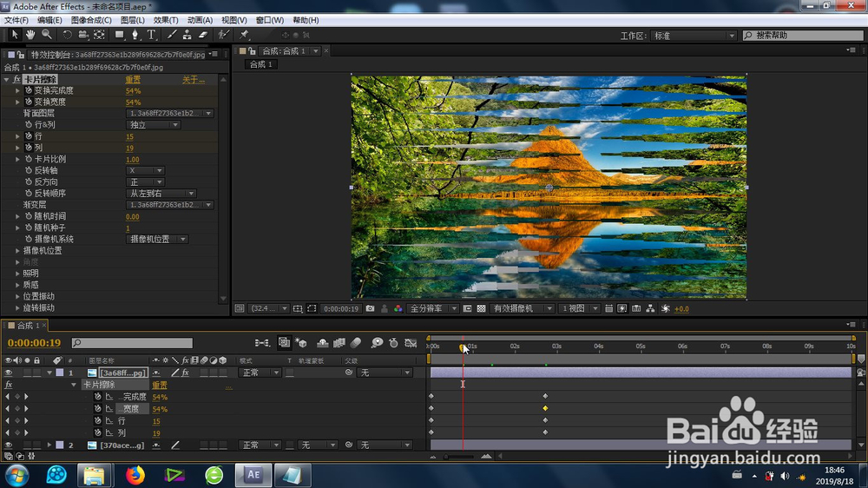This screenshot has width=868, height=488.
Task: Click the 搜索帮助 search help field
Action: (803, 36)
